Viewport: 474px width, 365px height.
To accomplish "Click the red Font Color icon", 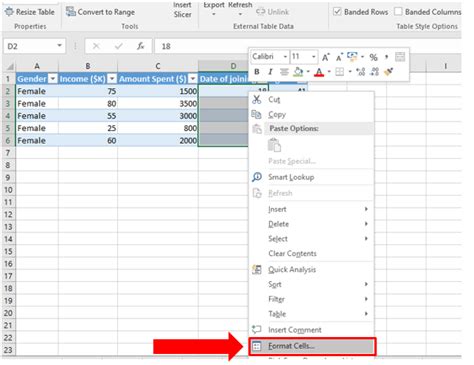I will click(319, 72).
